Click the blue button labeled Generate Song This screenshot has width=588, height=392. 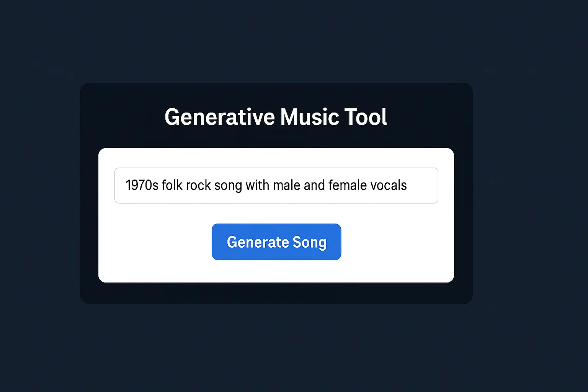pyautogui.click(x=276, y=242)
